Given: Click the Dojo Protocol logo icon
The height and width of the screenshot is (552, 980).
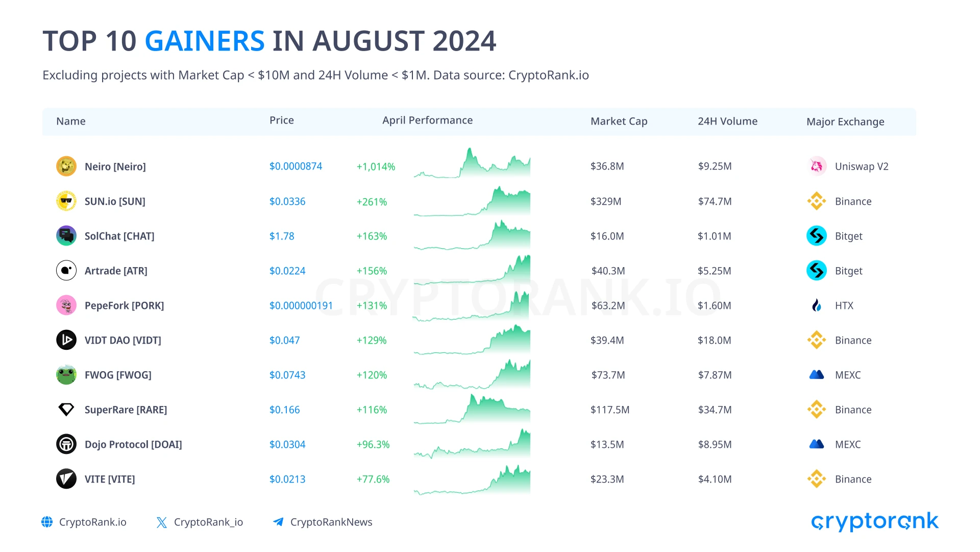Looking at the screenshot, I should pyautogui.click(x=66, y=444).
